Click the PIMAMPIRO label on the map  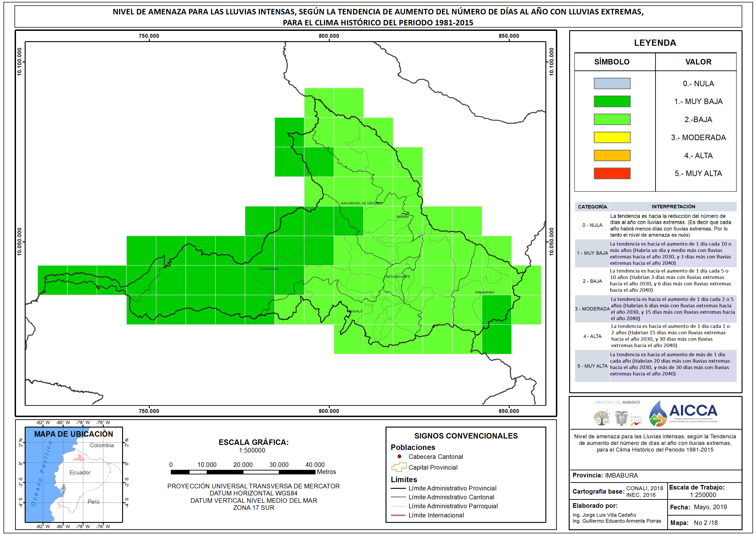(x=485, y=292)
